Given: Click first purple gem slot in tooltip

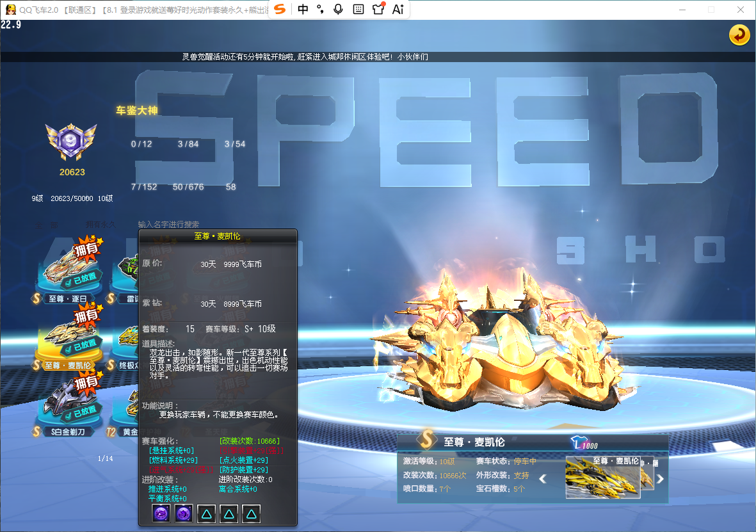Looking at the screenshot, I should click(161, 513).
